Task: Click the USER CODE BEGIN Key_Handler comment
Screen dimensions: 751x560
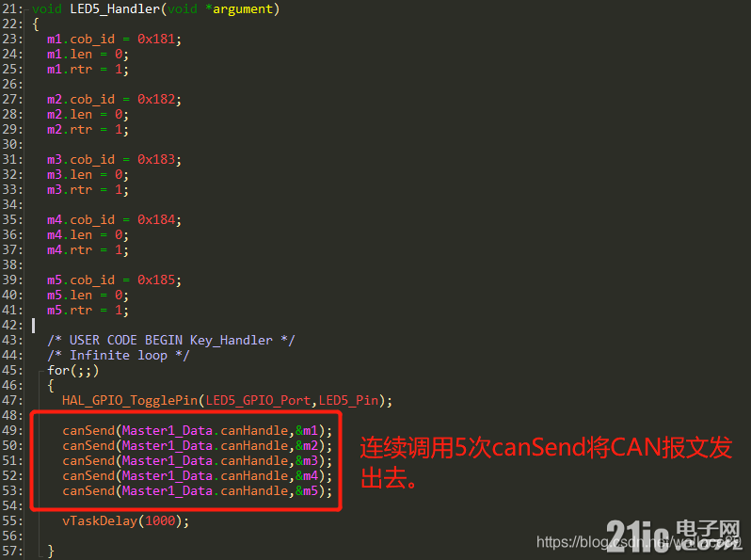Action: click(171, 341)
